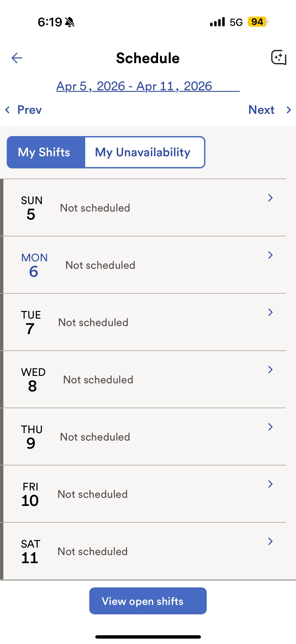This screenshot has height=644, width=296.
Task: Tap the back arrow icon
Action: pos(17,58)
